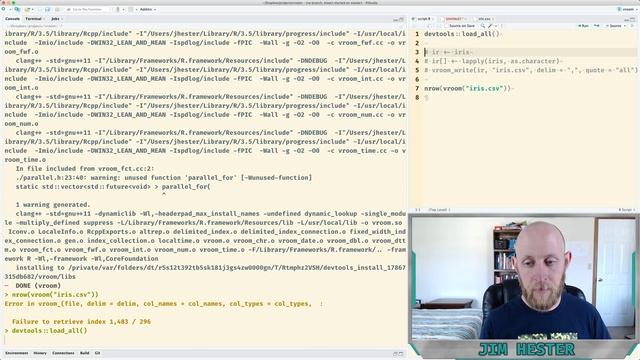The width and height of the screenshot is (640, 360).
Task: Maximize the bottom Environment pane icon
Action: (401, 353)
